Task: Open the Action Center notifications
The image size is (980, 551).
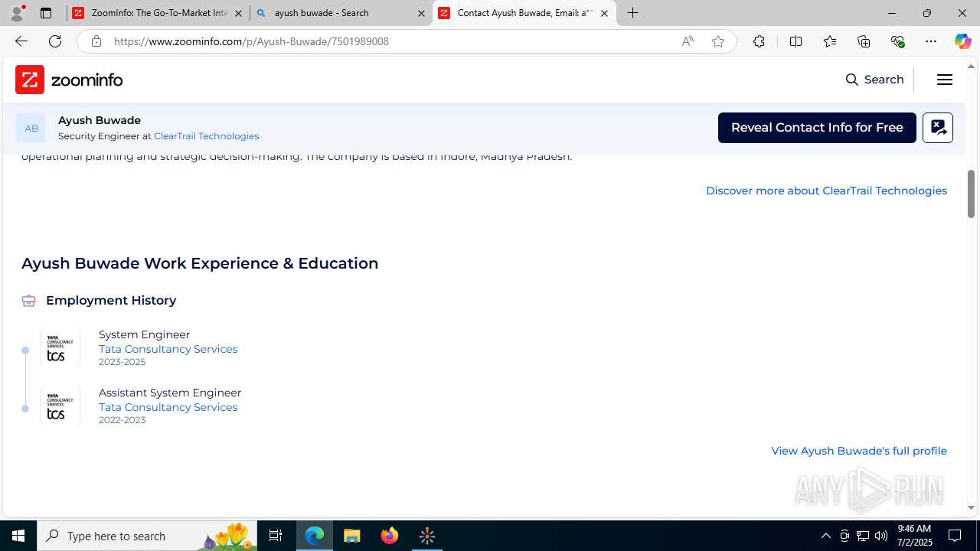Action: coord(955,536)
